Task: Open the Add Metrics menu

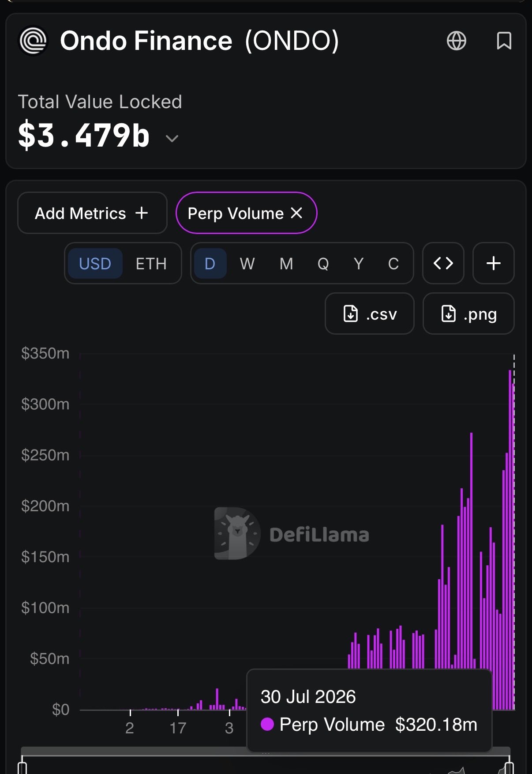Action: point(92,213)
